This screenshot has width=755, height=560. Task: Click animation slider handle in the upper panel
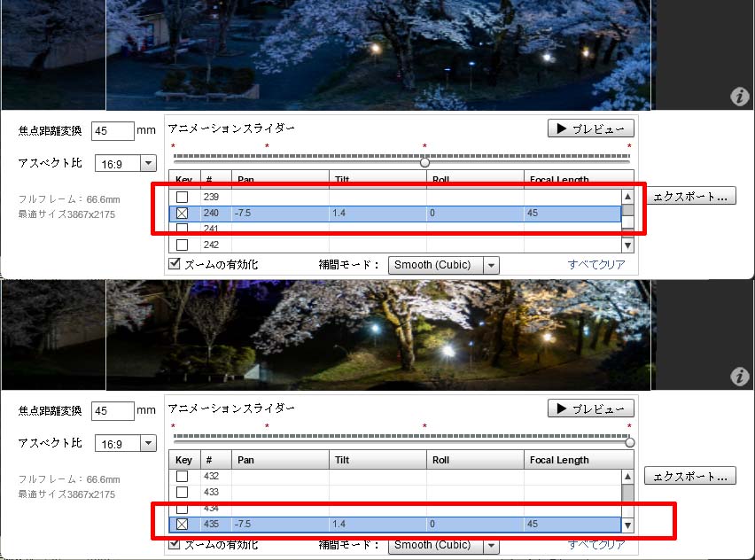coord(425,162)
